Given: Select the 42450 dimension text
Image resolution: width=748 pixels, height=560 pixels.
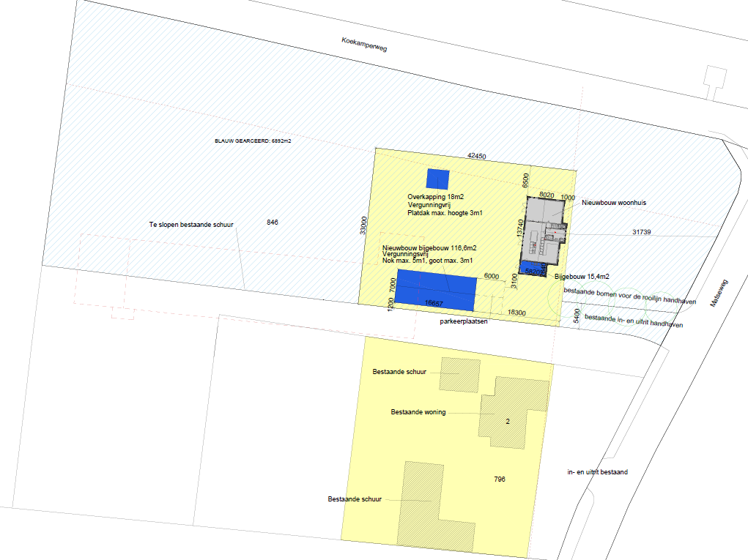Looking at the screenshot, I should click(478, 157).
